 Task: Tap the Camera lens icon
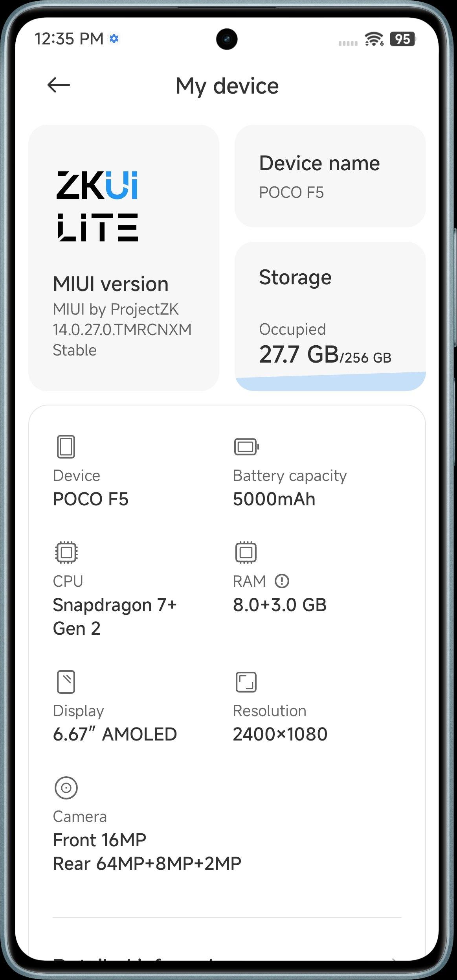pos(66,788)
